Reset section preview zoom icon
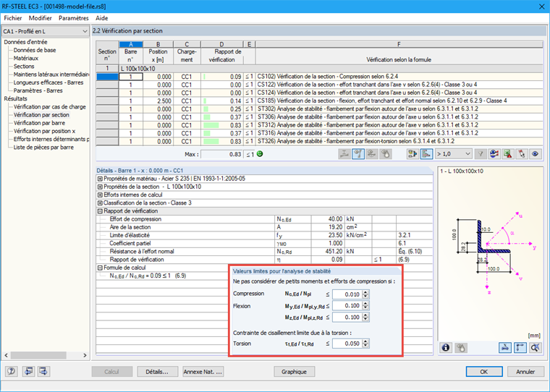The height and width of the screenshot is (392, 550). coord(535,347)
